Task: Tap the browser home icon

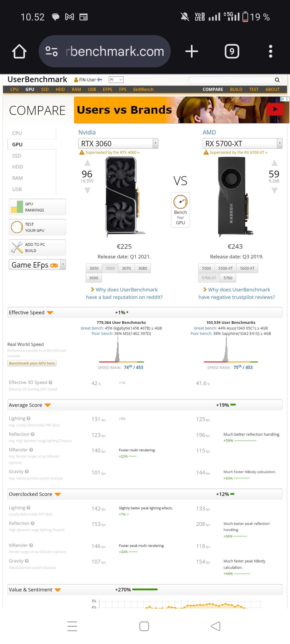Action: [19, 51]
